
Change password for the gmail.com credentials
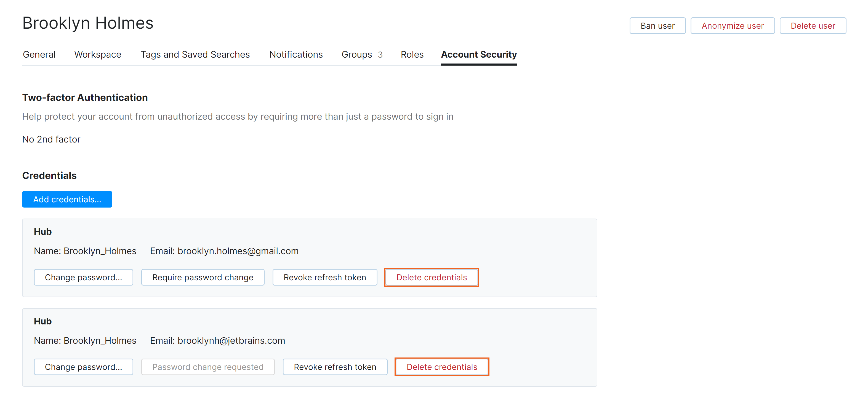(x=83, y=277)
